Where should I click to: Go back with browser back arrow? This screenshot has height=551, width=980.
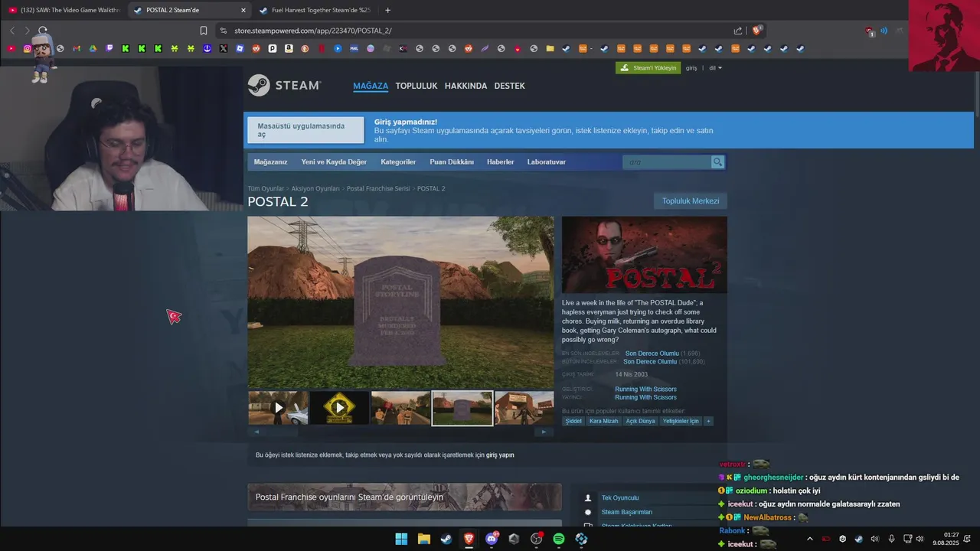[x=12, y=31]
